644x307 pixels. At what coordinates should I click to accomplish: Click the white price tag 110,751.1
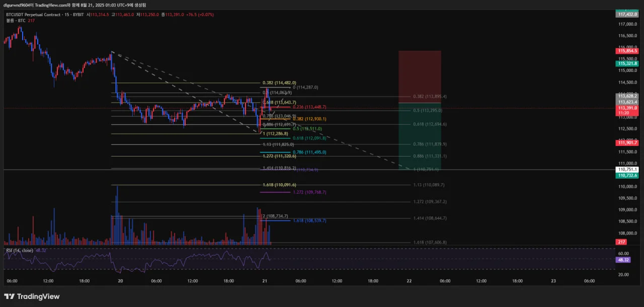pos(627,170)
